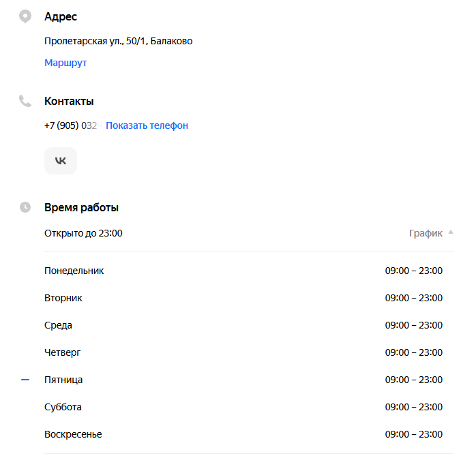Select the Вторник schedule row
Viewport: 476px width, 456px height.
pyautogui.click(x=63, y=298)
